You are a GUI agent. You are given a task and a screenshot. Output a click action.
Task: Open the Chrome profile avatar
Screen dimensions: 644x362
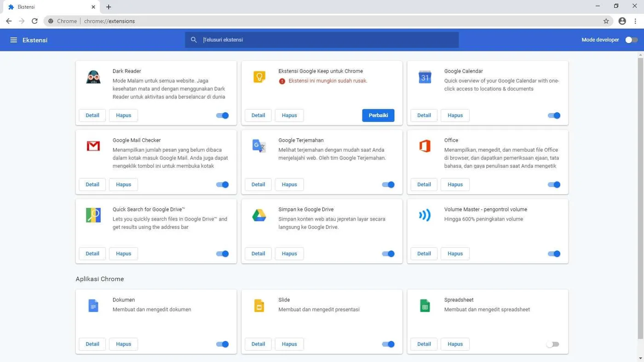pyautogui.click(x=622, y=21)
